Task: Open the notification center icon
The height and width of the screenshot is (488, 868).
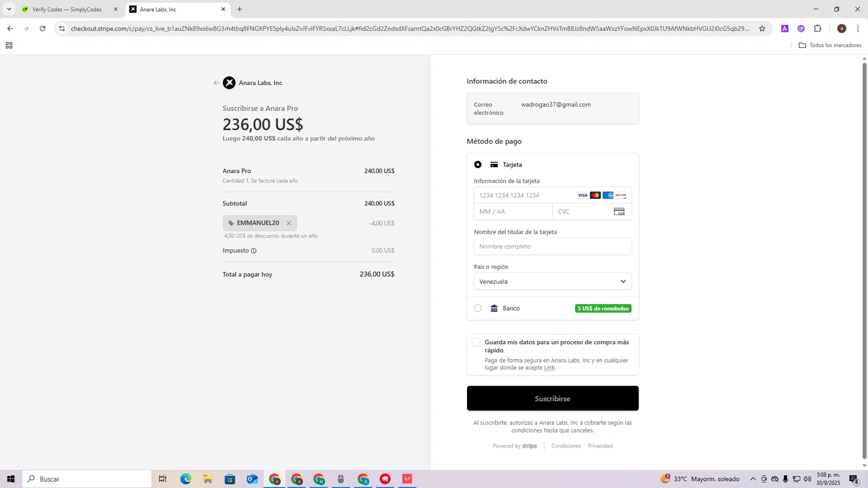Action: click(854, 479)
